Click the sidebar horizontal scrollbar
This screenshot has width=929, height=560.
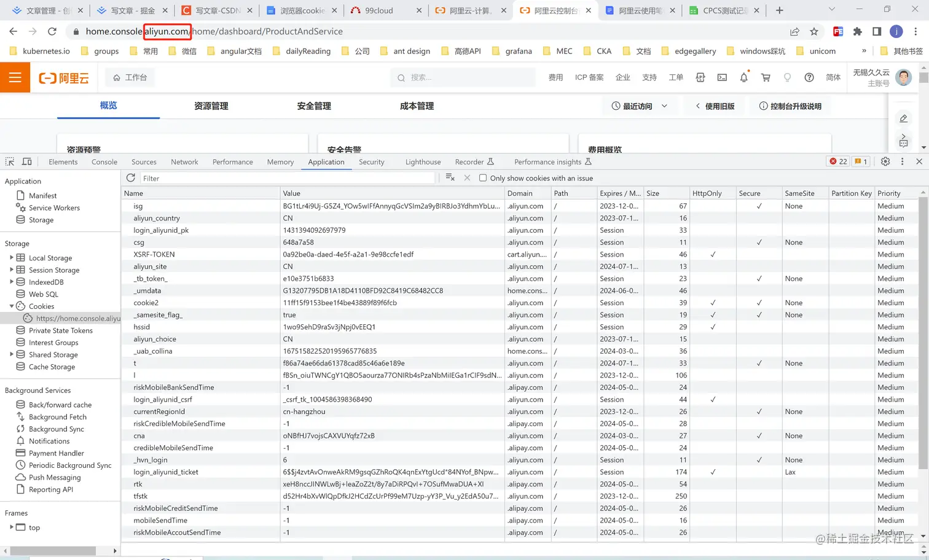pos(53,551)
